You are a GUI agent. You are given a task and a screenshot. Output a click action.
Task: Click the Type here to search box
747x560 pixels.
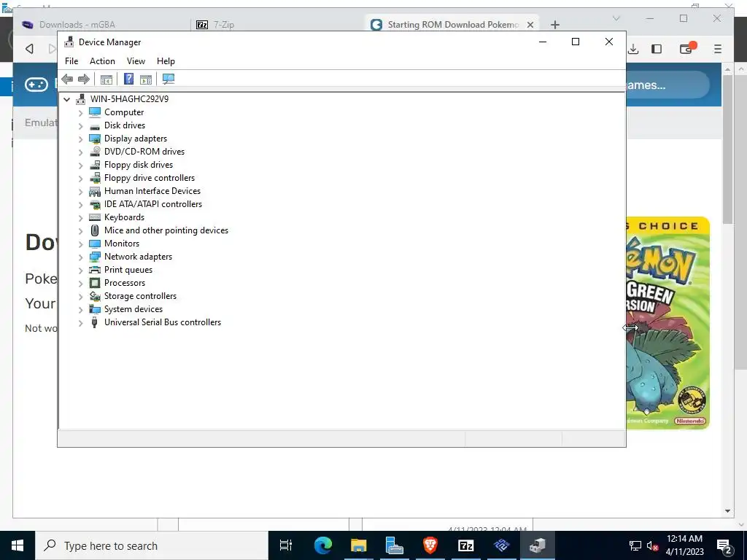(152, 545)
